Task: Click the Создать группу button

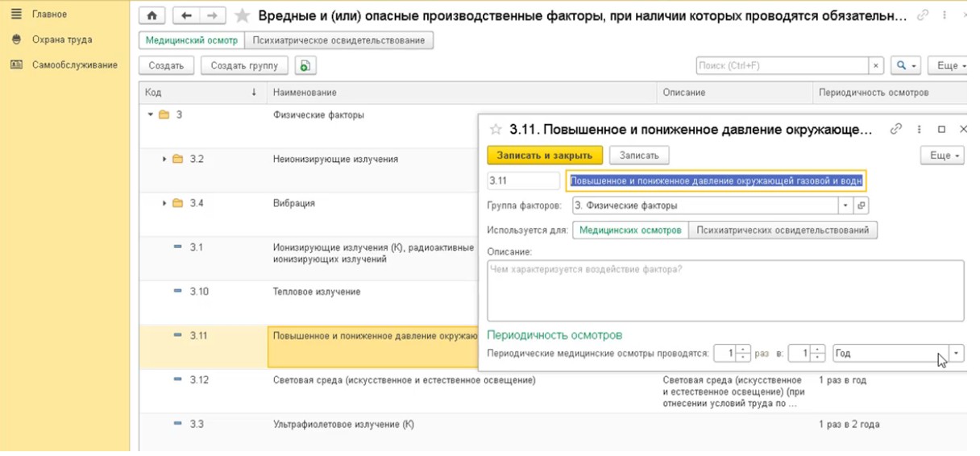Action: coord(244,66)
